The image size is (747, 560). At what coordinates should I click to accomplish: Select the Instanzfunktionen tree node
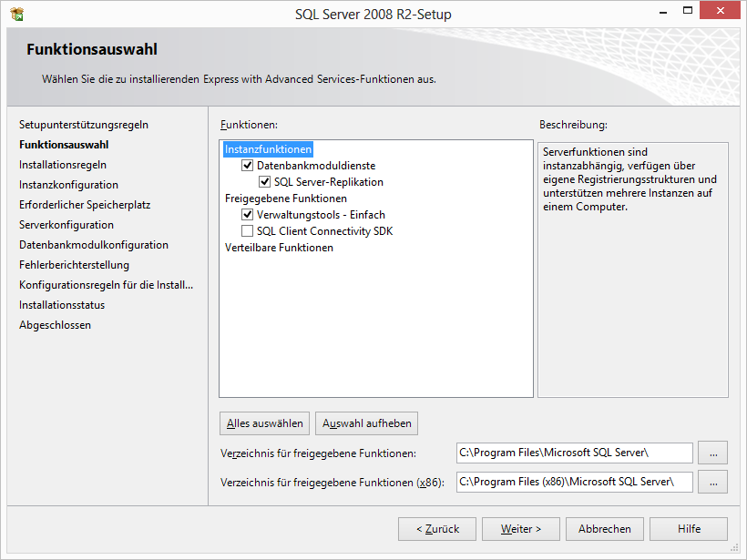(x=268, y=149)
